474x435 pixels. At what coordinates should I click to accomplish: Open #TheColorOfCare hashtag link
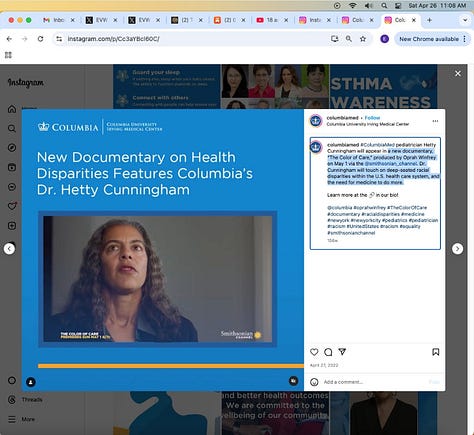pos(407,207)
